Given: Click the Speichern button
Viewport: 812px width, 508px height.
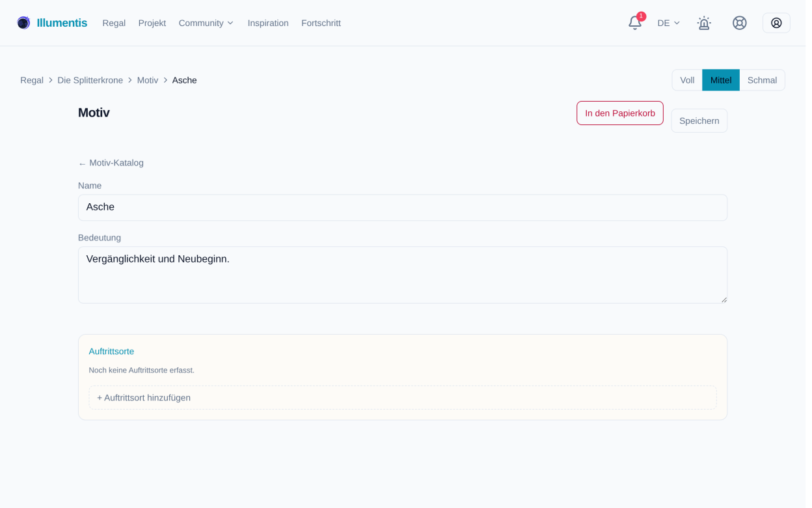Looking at the screenshot, I should click(699, 120).
